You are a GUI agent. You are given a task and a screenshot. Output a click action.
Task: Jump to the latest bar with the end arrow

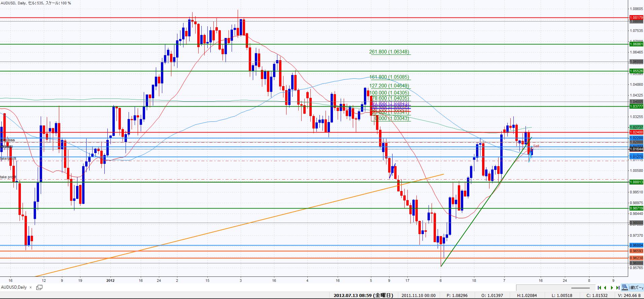(618, 288)
